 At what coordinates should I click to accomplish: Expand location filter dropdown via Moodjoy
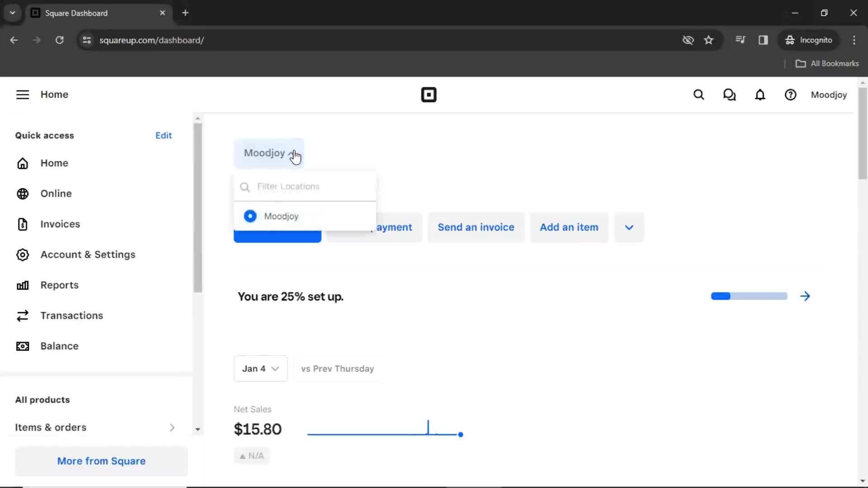click(x=269, y=153)
